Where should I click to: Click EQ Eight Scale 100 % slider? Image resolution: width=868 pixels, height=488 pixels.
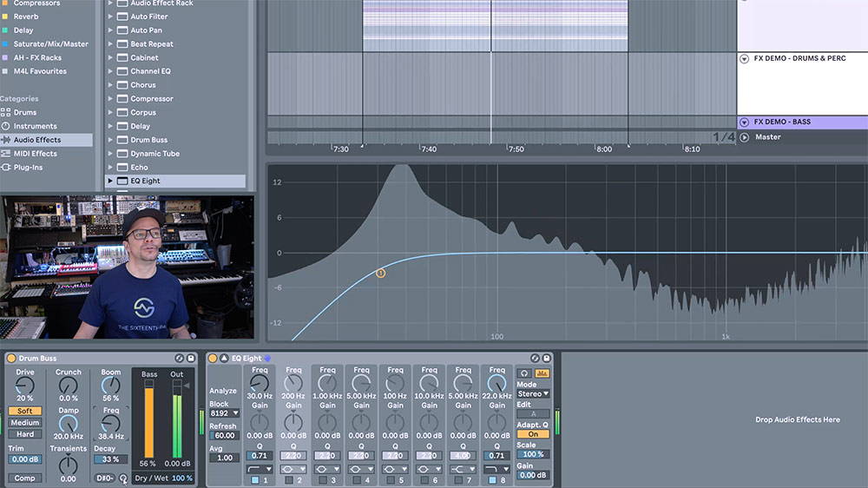533,454
